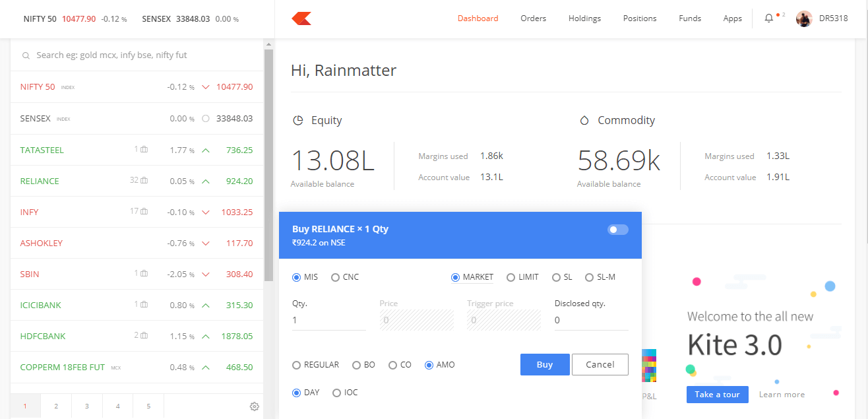This screenshot has width=868, height=419.
Task: Choose the BO variety radio button
Action: tap(356, 365)
